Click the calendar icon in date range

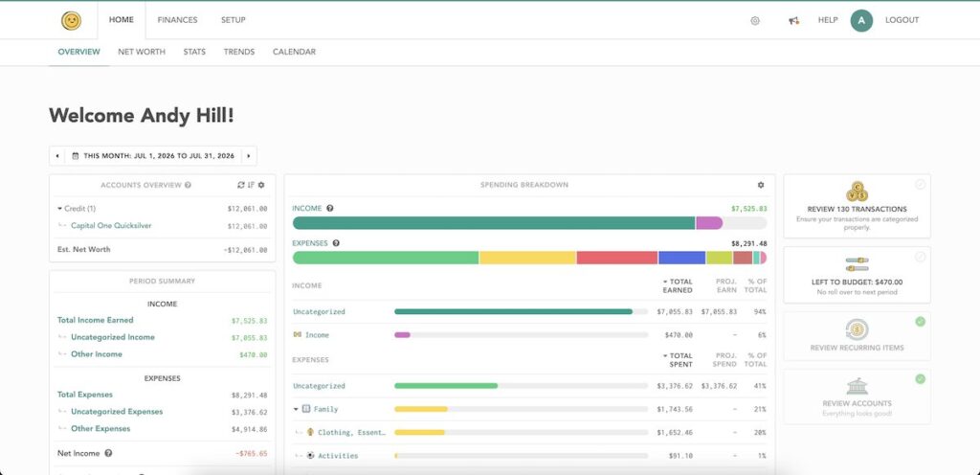tap(75, 156)
